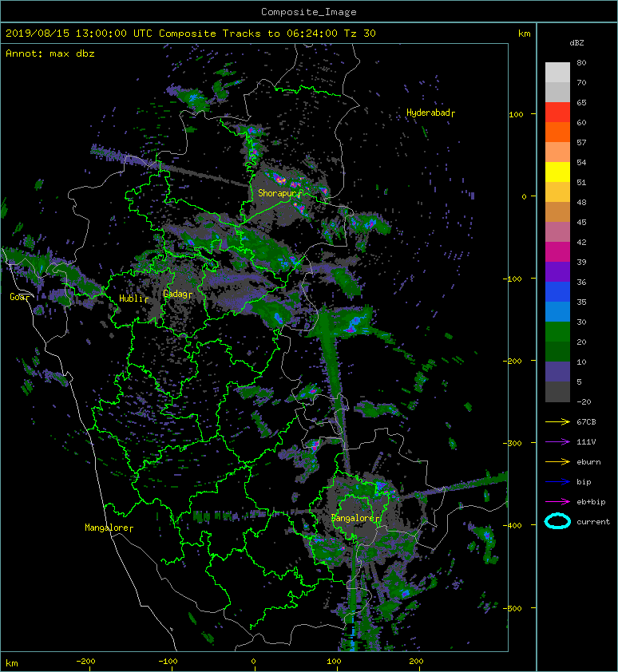Click the eb+bip legend label
Viewport: 618px width, 672px height.
[591, 502]
